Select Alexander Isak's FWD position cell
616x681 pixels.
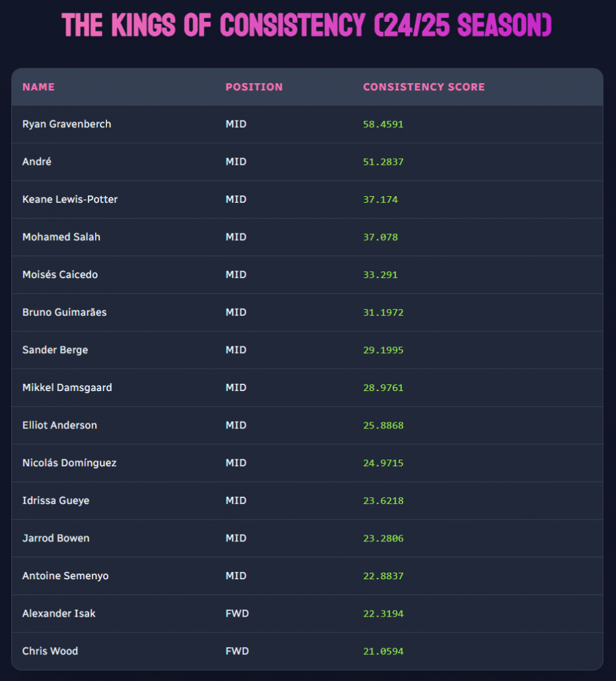tap(237, 613)
